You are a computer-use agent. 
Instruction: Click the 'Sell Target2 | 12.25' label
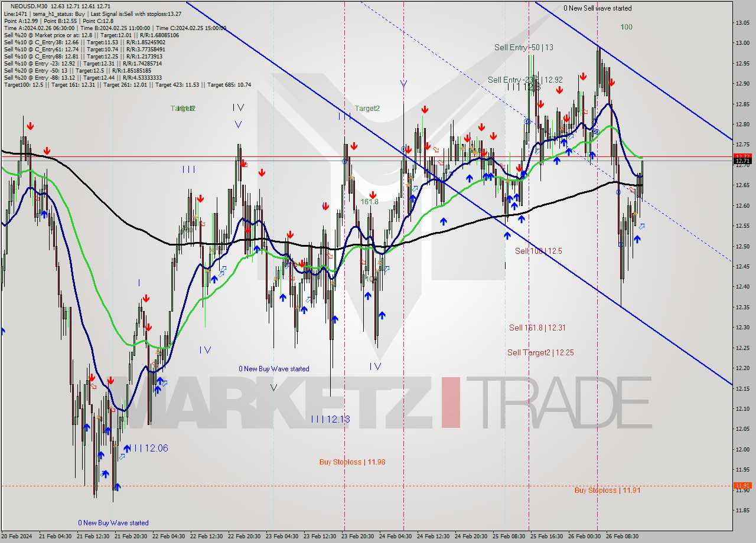[540, 352]
